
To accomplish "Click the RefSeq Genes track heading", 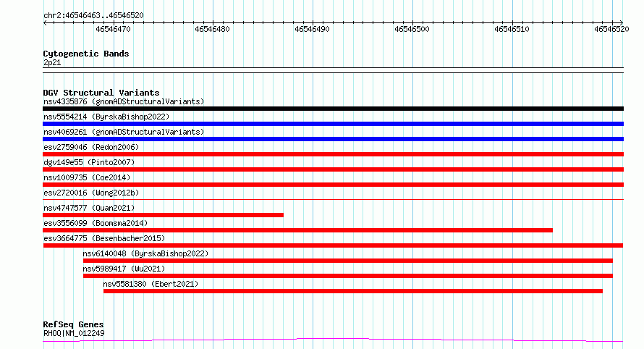I will click(73, 325).
